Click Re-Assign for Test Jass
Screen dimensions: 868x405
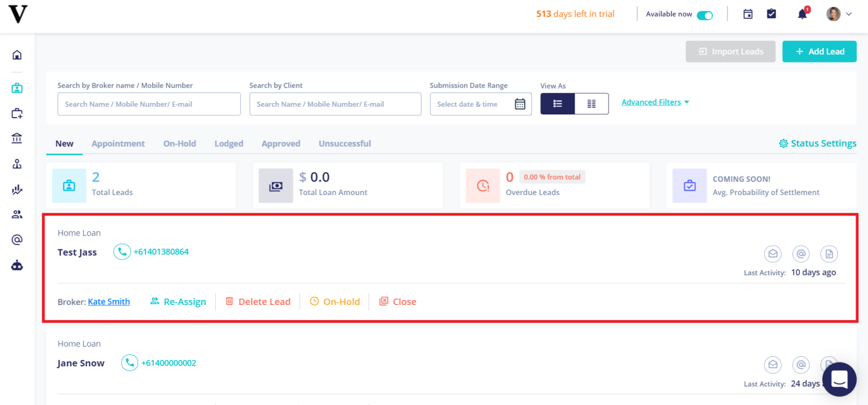178,301
